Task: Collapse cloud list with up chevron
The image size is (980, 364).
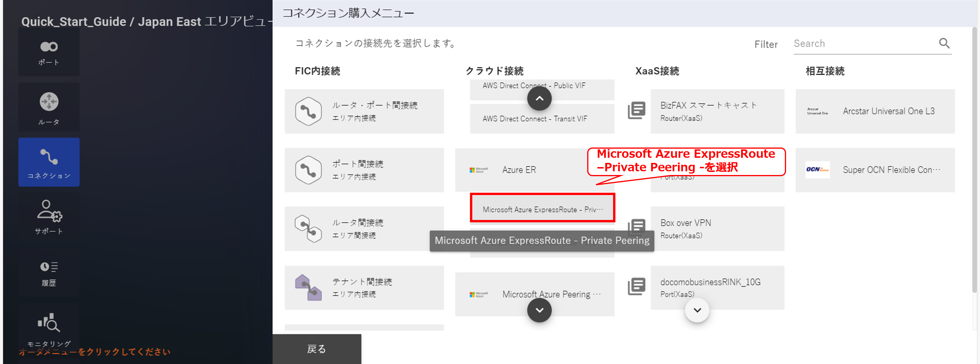Action: [x=539, y=99]
